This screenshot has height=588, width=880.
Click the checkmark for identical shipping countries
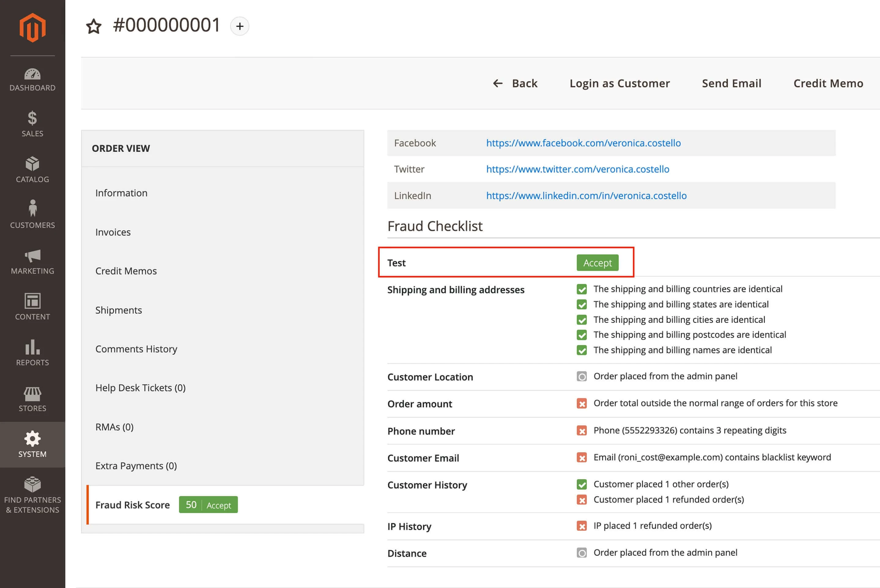click(x=582, y=289)
